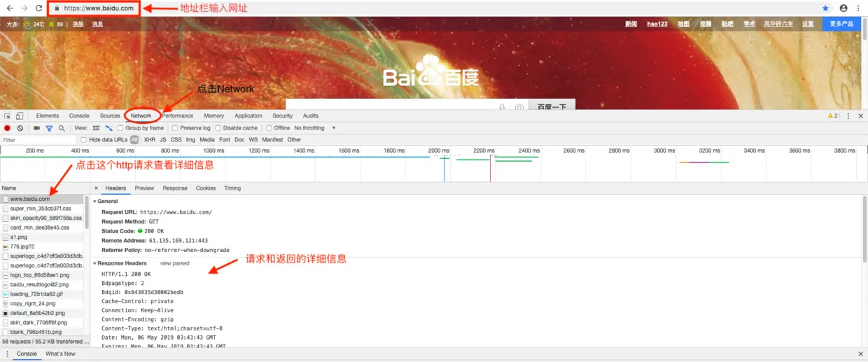
Task: Filter requests by WS
Action: (x=253, y=139)
